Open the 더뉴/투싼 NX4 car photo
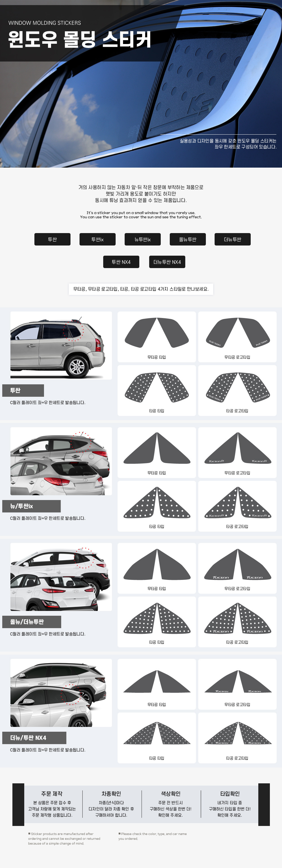This screenshot has height=868, width=282. (61, 693)
